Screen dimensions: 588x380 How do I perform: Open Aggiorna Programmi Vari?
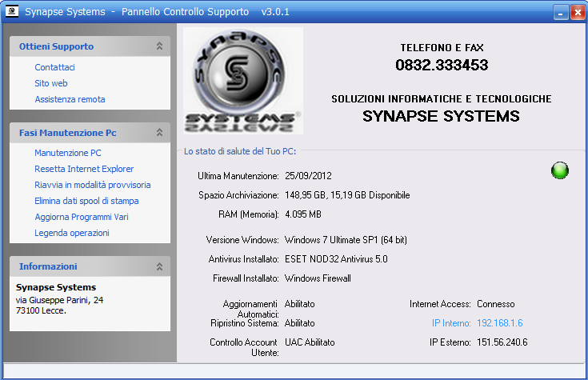82,217
